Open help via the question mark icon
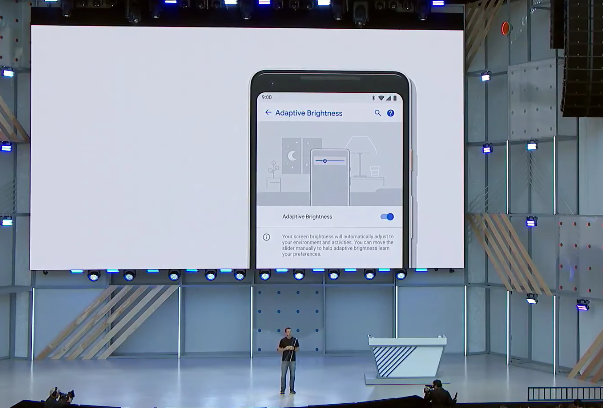Screen dimensions: 603x408 (x=390, y=113)
